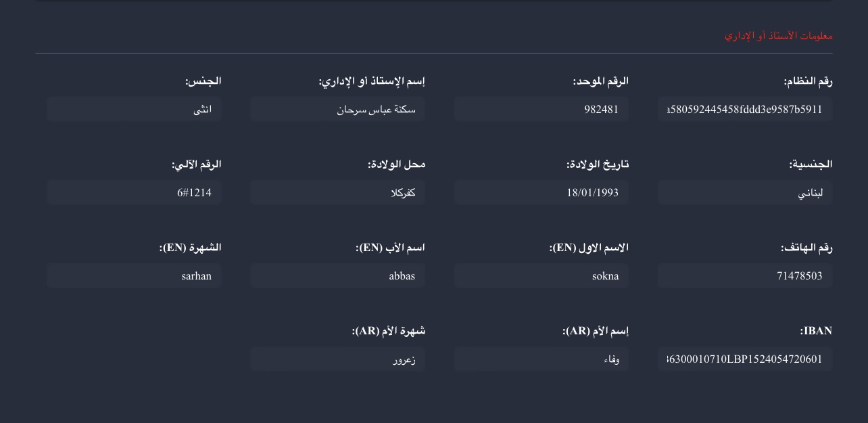Screen dimensions: 868x423
Task: Click the phone number field 71478503
Action: (744, 276)
